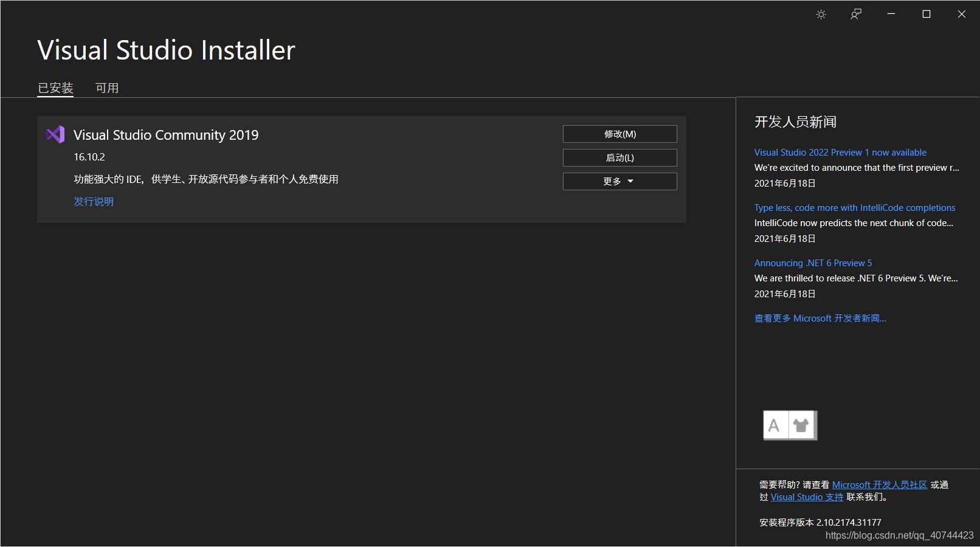This screenshot has width=980, height=547.
Task: Expand the 更多 dropdown
Action: [x=620, y=182]
